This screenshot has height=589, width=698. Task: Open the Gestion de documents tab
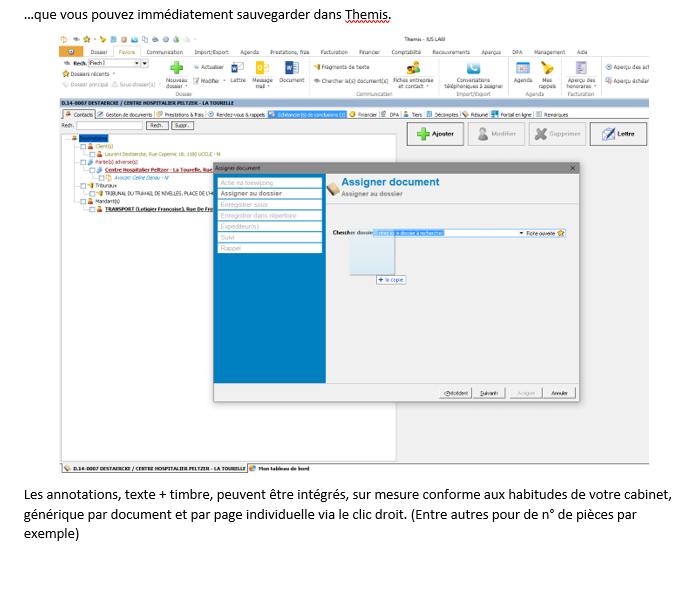point(125,114)
